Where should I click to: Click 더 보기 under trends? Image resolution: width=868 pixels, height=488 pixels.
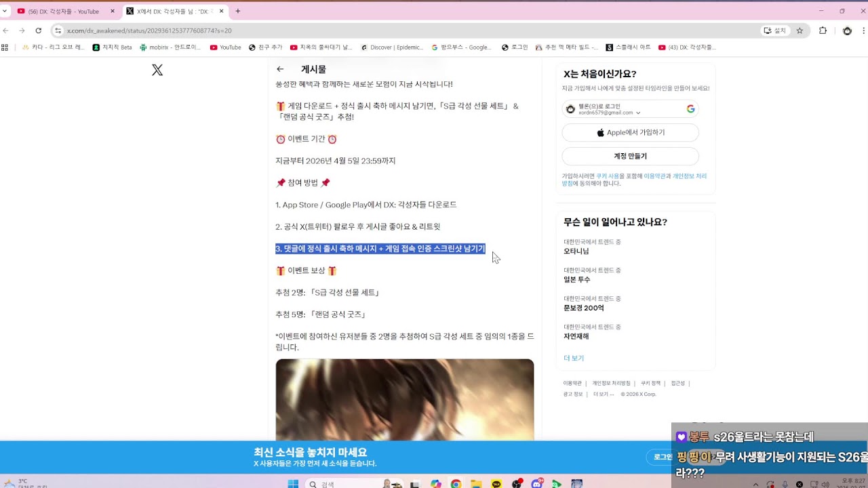[x=574, y=358]
